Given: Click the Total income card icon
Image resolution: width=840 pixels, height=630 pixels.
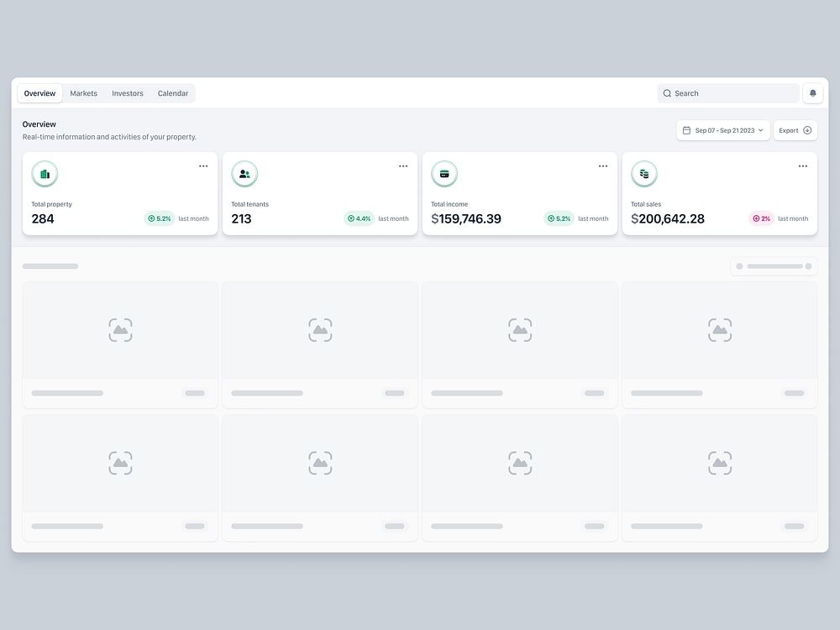Looking at the screenshot, I should tap(444, 174).
